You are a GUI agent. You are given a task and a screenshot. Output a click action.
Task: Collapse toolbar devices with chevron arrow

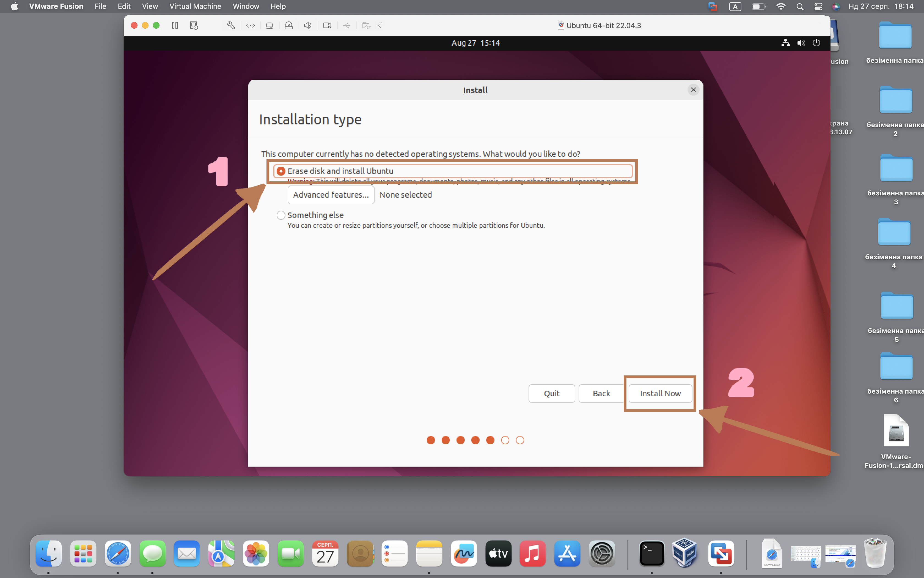click(380, 25)
